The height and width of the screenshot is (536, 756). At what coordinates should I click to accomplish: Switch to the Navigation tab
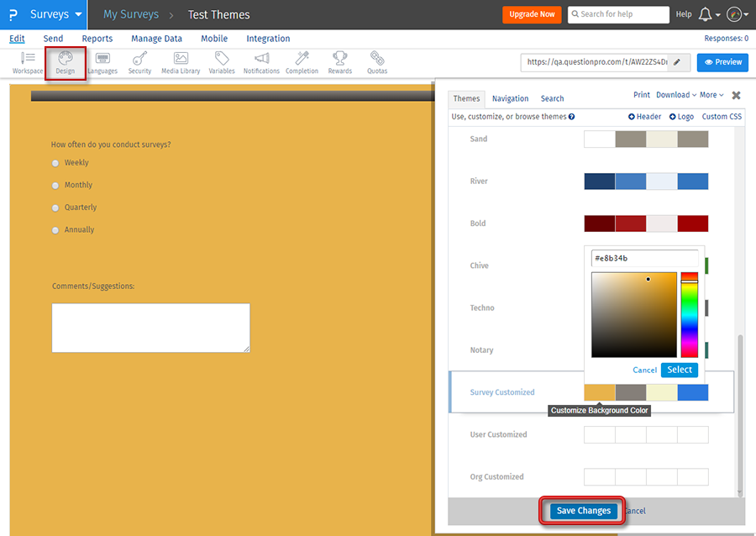510,98
